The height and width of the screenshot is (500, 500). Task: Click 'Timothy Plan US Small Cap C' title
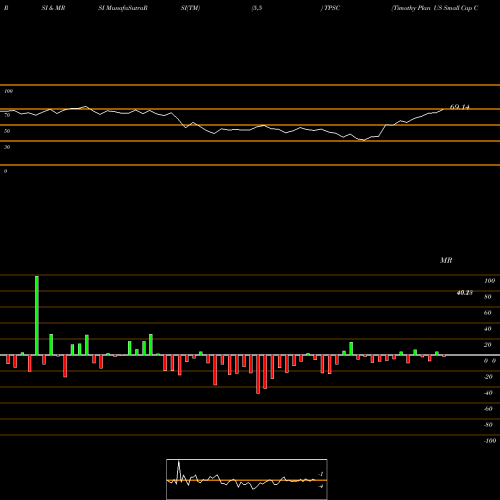pos(435,8)
